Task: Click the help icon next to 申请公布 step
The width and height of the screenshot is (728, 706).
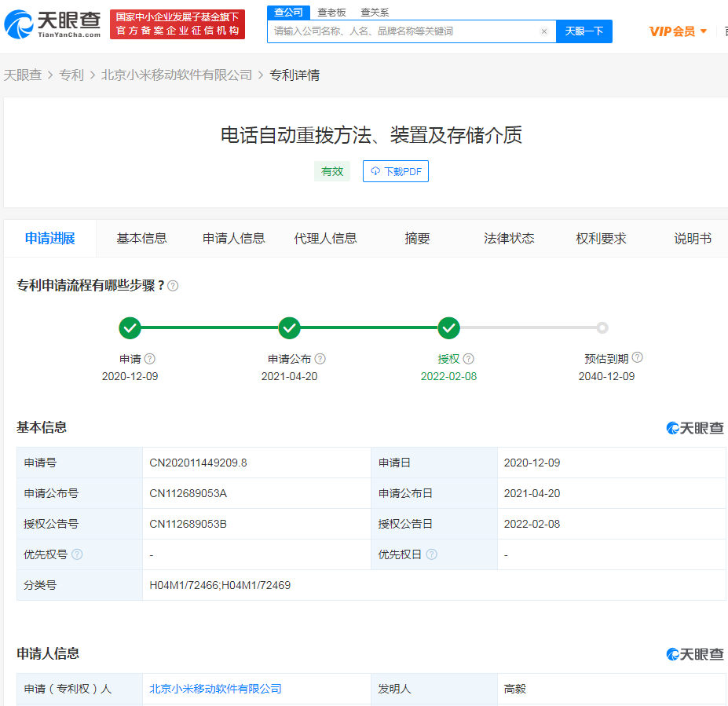Action: tap(320, 359)
